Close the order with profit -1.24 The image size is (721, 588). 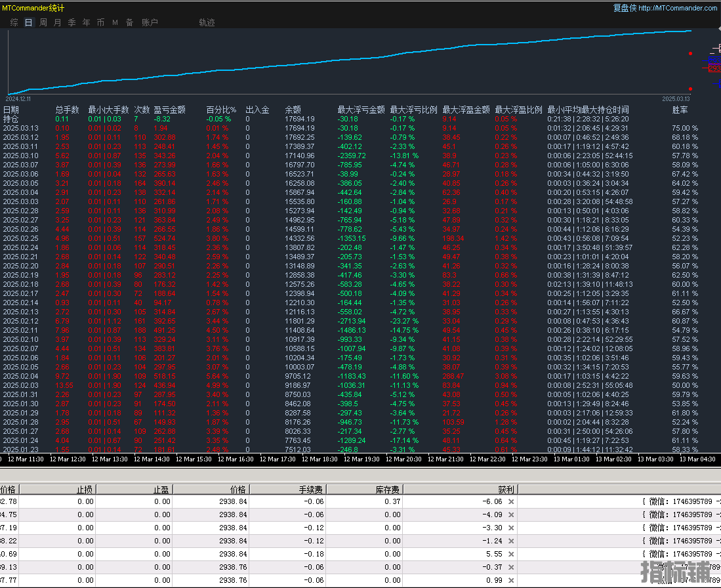(x=511, y=541)
